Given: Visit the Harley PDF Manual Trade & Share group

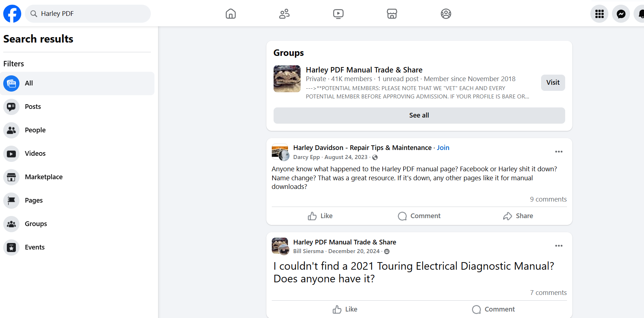Looking at the screenshot, I should 553,83.
